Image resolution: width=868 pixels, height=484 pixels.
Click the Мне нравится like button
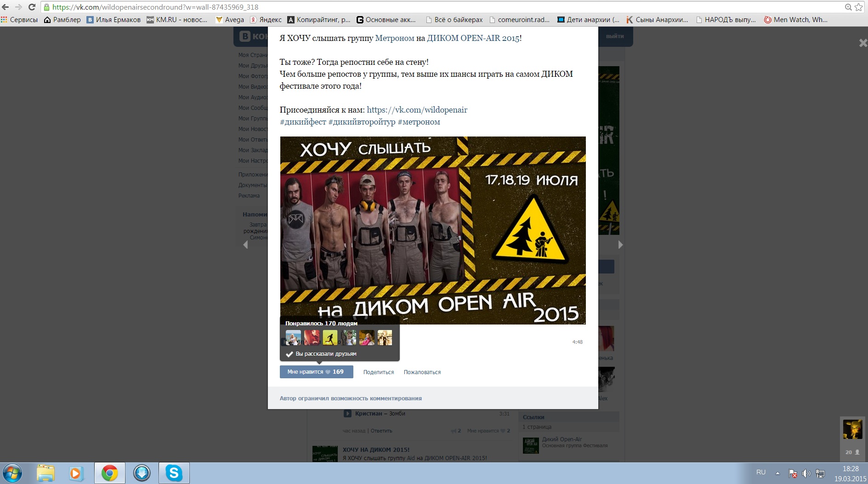(x=316, y=372)
